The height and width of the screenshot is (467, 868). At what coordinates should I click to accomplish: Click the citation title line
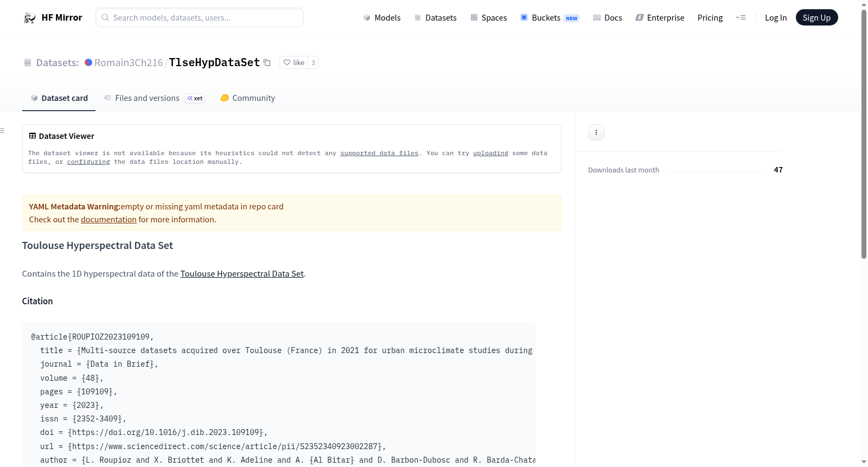286,350
